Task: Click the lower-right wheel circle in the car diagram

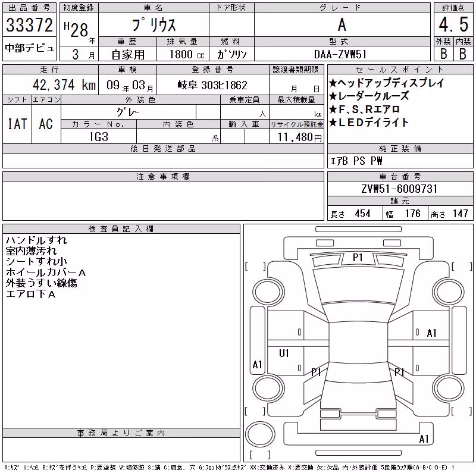Action: point(449,388)
